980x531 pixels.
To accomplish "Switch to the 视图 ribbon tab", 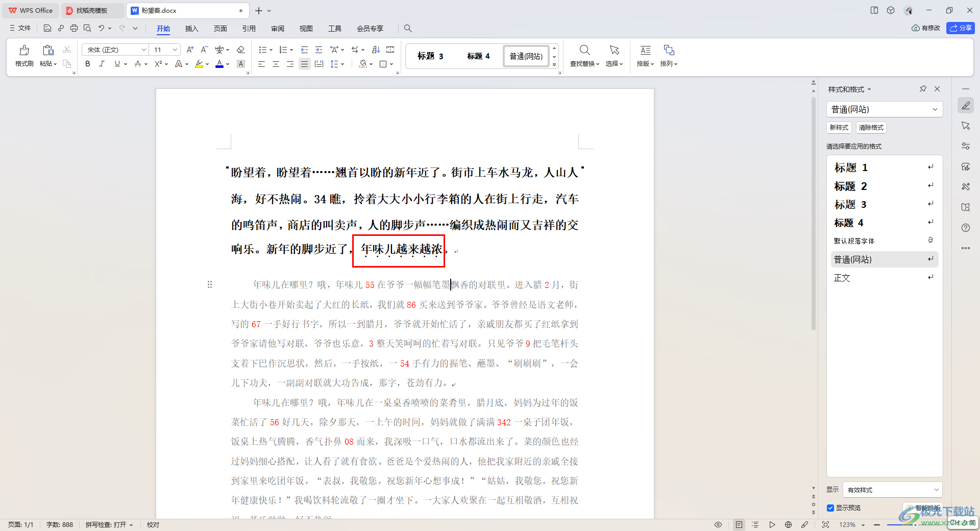I will pyautogui.click(x=306, y=29).
